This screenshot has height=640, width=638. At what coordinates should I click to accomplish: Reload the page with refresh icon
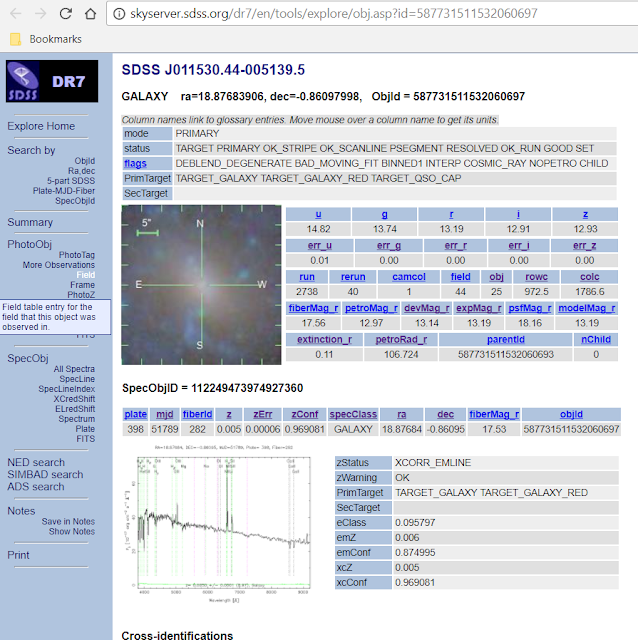tap(65, 14)
